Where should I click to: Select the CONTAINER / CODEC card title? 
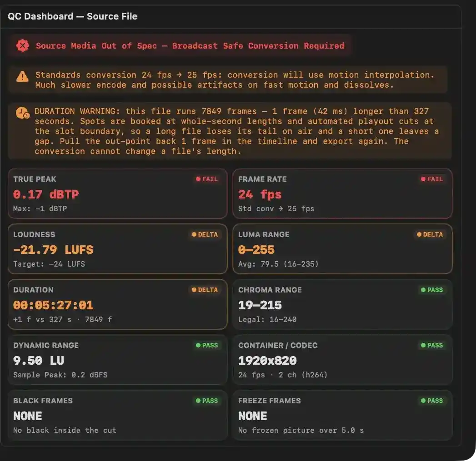[x=278, y=346]
